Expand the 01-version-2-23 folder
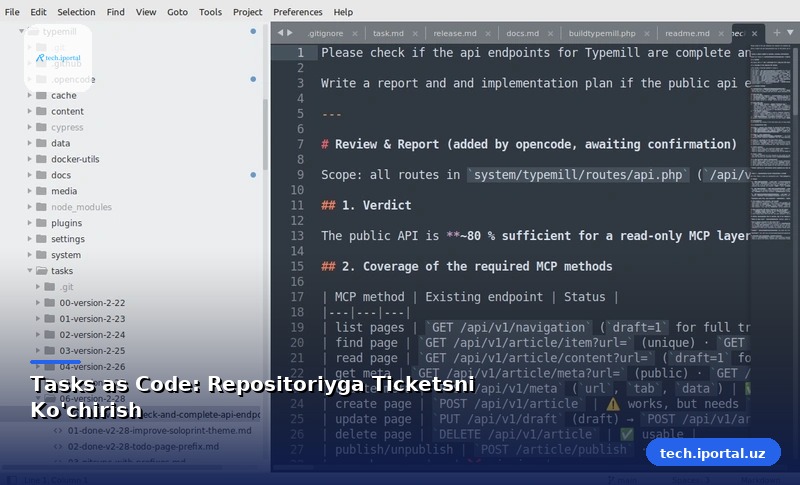The image size is (800, 485). (x=38, y=319)
